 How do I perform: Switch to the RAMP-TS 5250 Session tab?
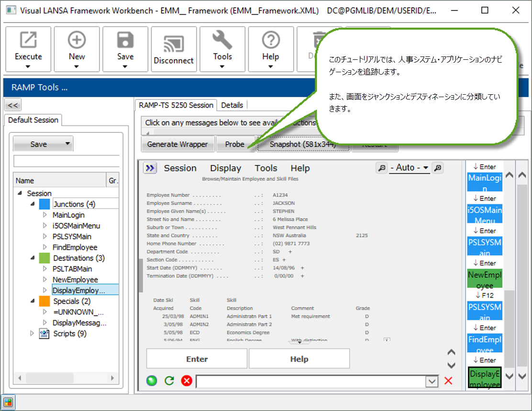pos(176,105)
